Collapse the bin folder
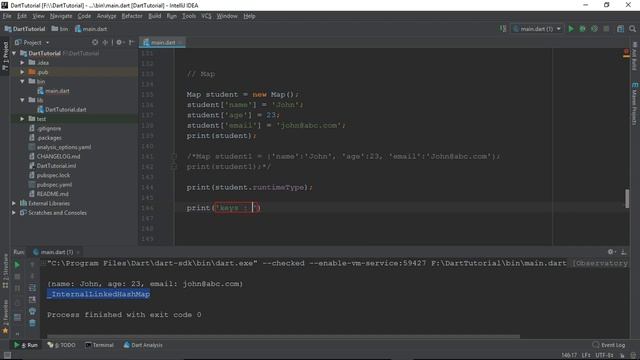 [22, 81]
